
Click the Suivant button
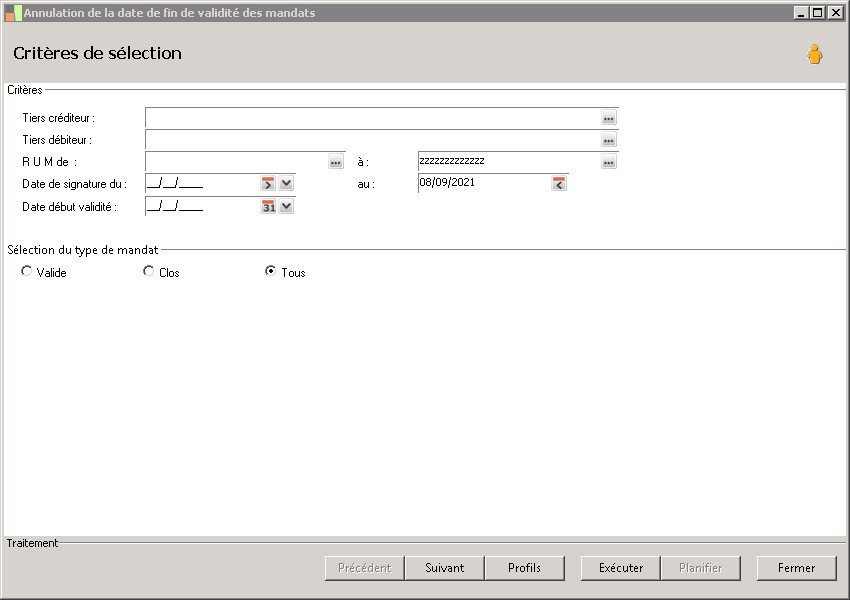(445, 568)
